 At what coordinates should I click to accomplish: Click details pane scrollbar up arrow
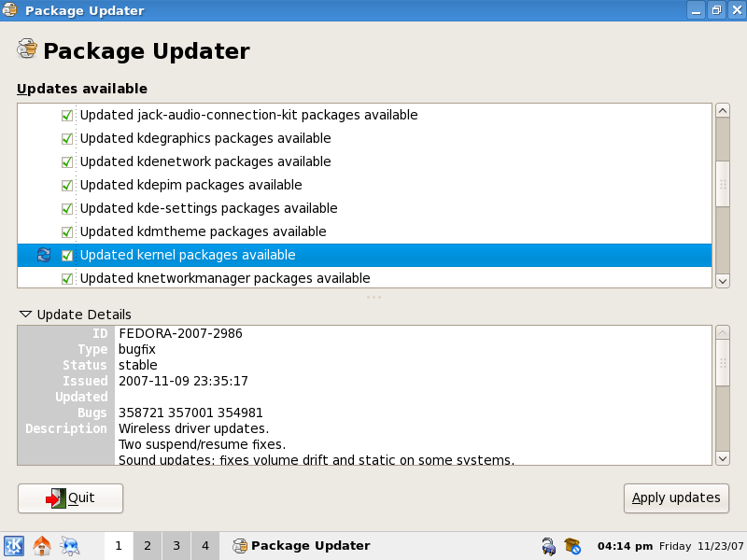tap(723, 332)
